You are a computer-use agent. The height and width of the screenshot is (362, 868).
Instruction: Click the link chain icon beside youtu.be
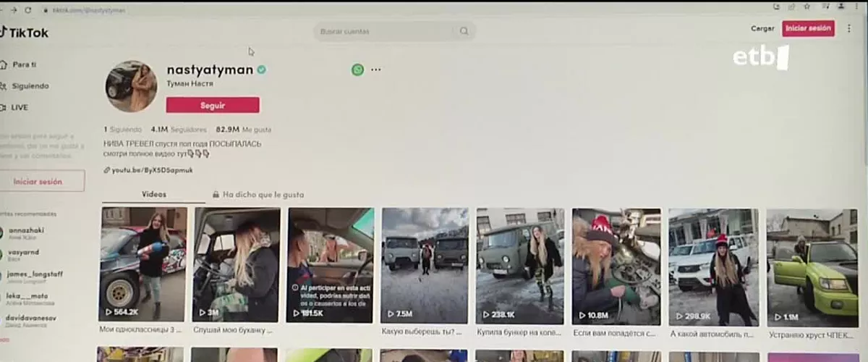click(107, 170)
